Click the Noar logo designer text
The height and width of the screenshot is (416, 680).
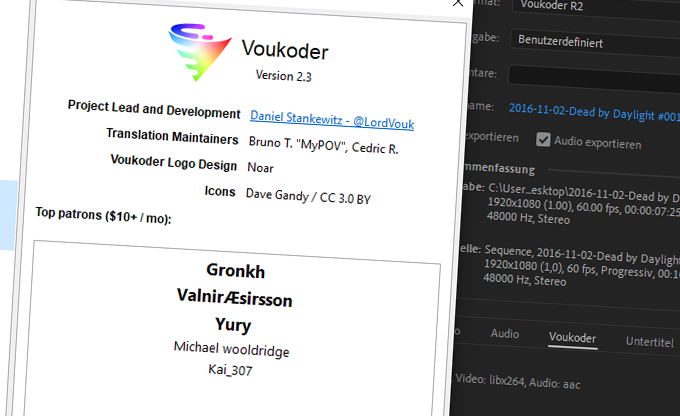[260, 167]
